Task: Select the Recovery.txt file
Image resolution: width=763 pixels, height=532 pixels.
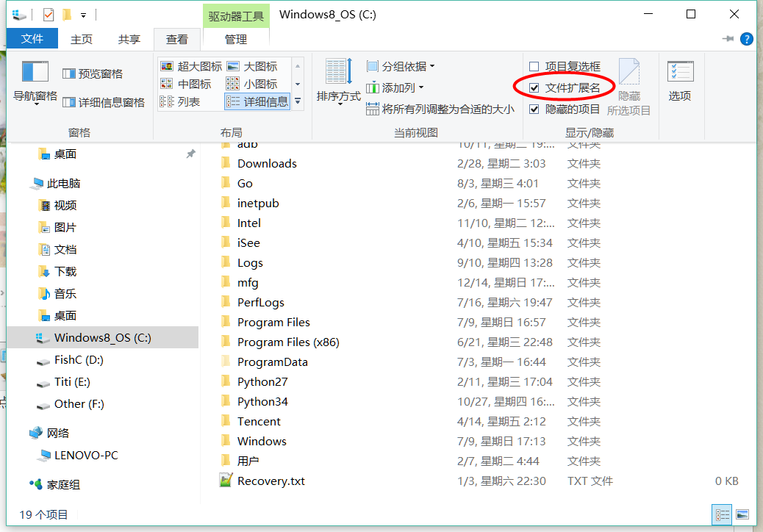Action: click(271, 481)
